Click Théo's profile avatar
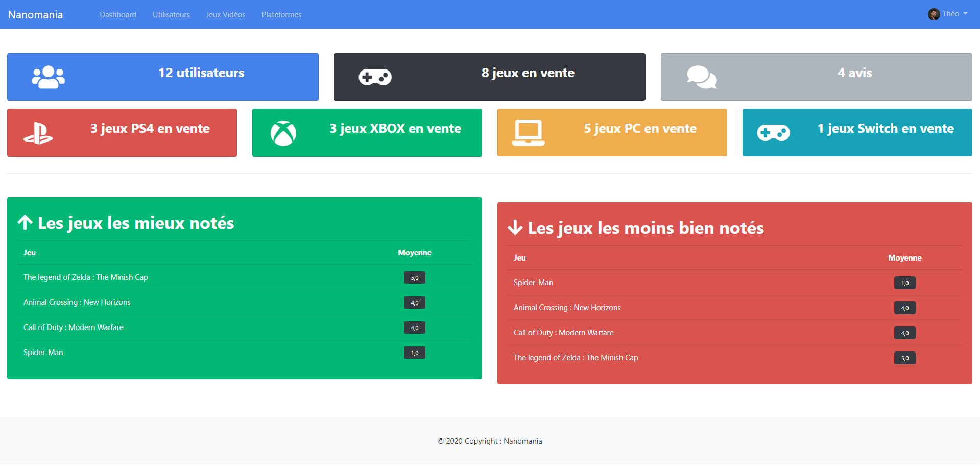The height and width of the screenshot is (469, 980). [x=934, y=14]
